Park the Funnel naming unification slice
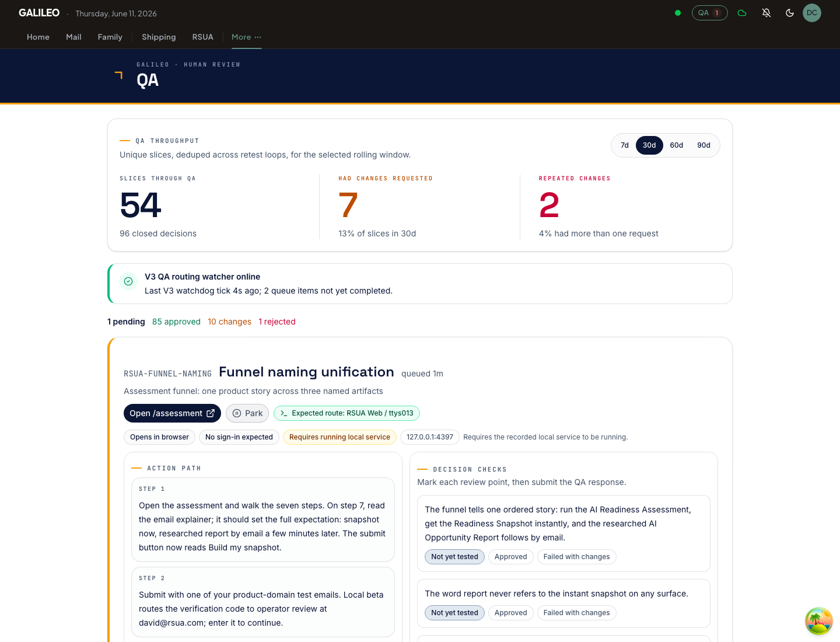840x642 pixels. click(247, 413)
